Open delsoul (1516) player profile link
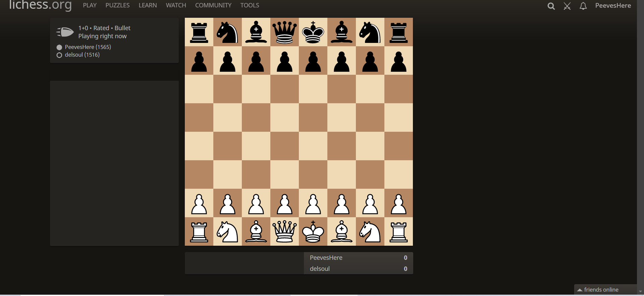This screenshot has height=296, width=644. (82, 55)
